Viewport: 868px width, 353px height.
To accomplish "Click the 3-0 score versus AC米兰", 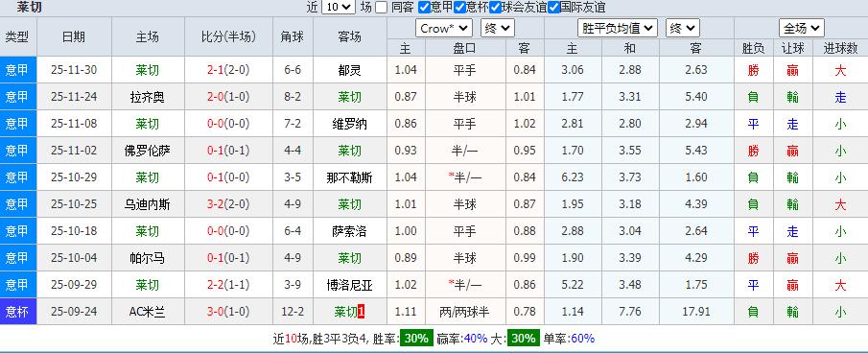I will 215,312.
